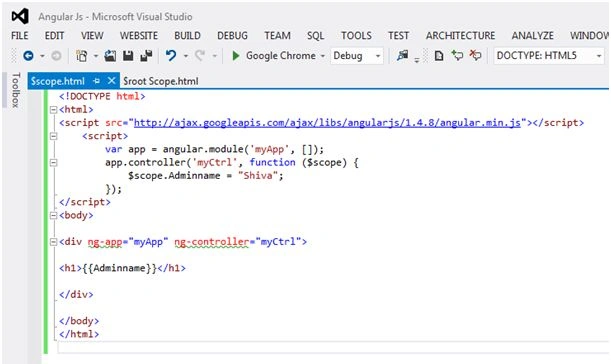
Task: Click the ng-app attribute text
Action: point(105,242)
